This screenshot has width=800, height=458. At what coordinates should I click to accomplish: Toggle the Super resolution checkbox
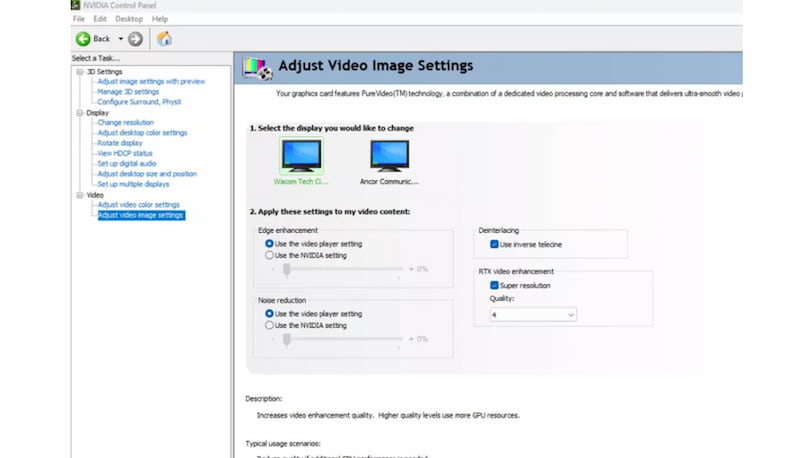(x=494, y=286)
